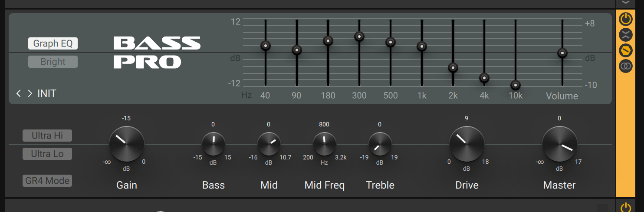Click the overlapping circles stereo icon
Viewport: 644px width, 212px height.
click(625, 66)
